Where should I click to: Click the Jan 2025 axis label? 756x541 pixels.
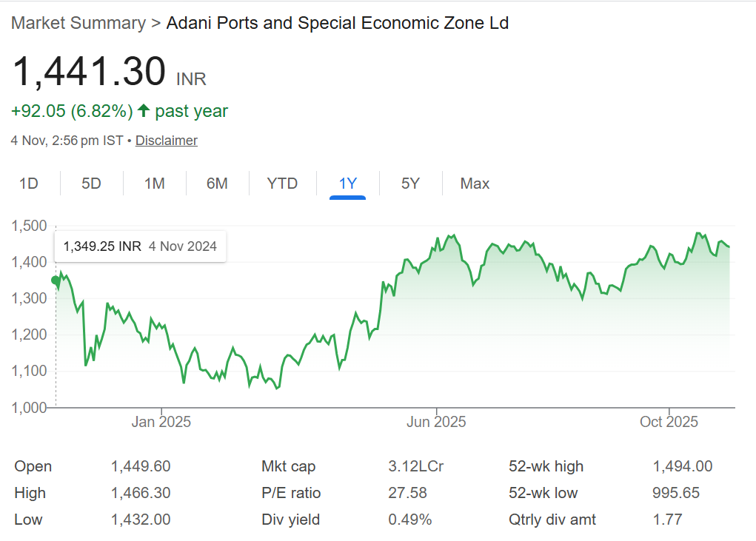coord(161,422)
